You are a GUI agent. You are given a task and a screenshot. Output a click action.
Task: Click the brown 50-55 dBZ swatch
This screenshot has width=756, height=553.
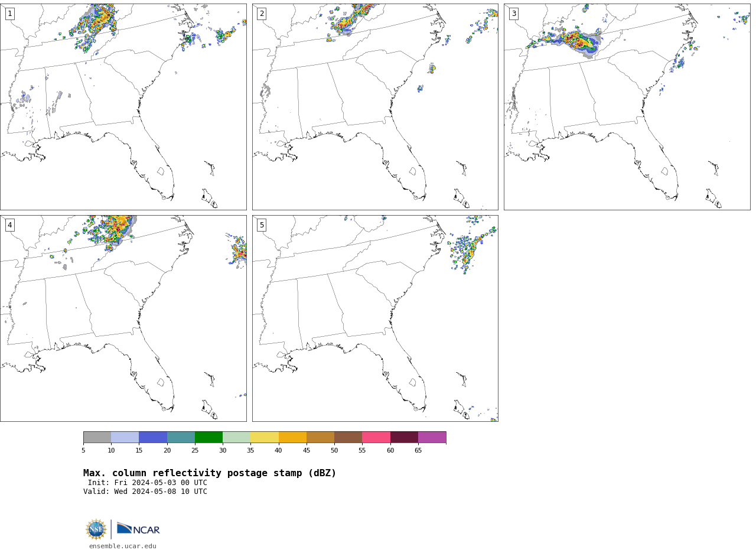(x=348, y=437)
